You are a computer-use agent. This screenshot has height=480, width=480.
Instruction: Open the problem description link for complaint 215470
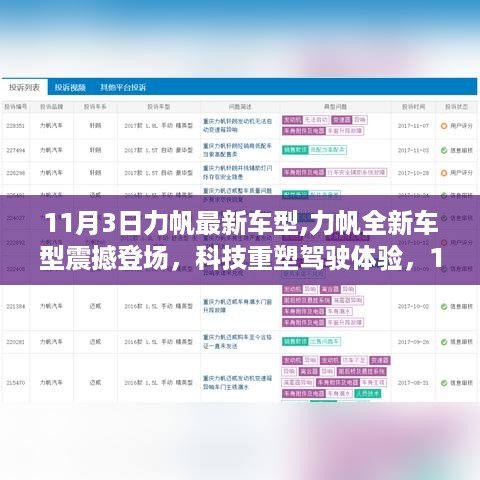pos(237,383)
